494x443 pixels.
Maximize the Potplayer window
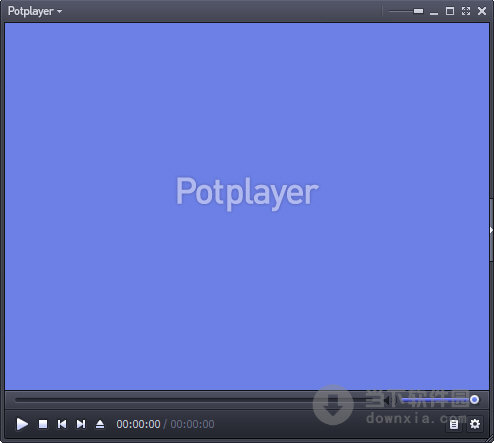pos(450,11)
